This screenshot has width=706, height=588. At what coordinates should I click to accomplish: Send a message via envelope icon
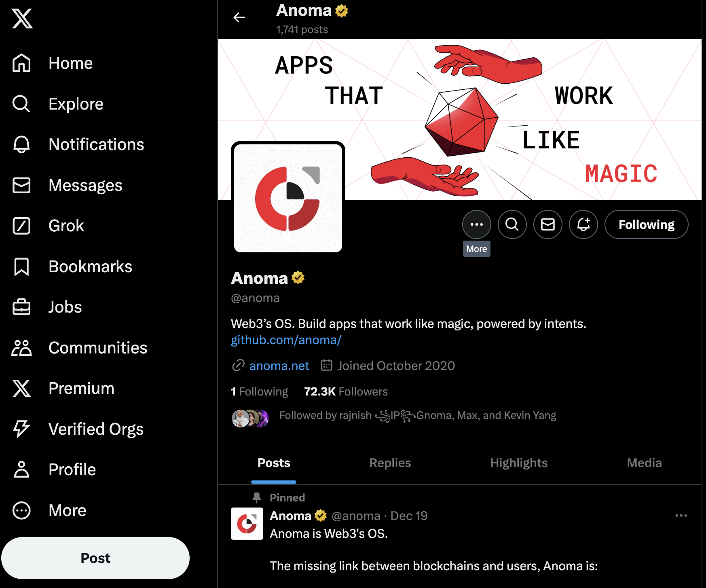click(548, 224)
